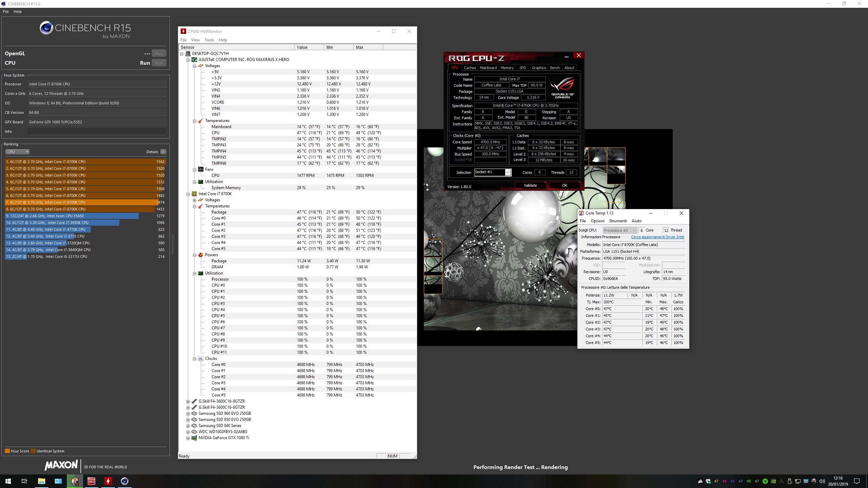The height and width of the screenshot is (488, 868).
Task: Open the Windows Start menu
Action: click(x=8, y=481)
